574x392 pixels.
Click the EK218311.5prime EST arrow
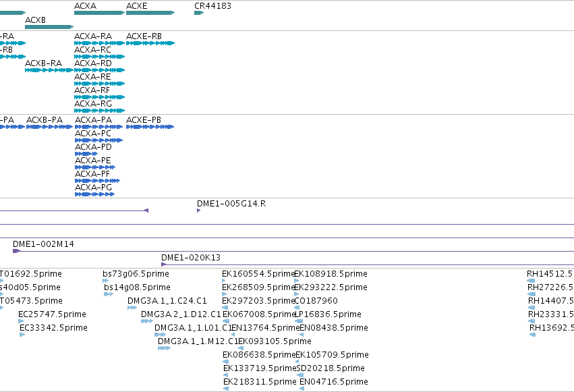226,389
